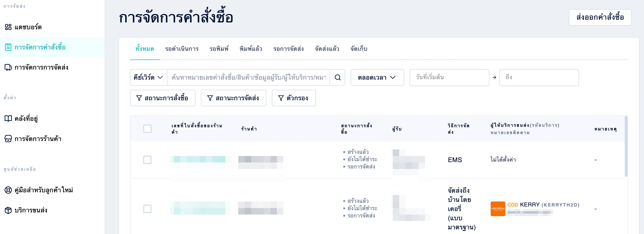Open the ตลอดเวลา time range dropdown
The height and width of the screenshot is (234, 644).
pyautogui.click(x=377, y=77)
